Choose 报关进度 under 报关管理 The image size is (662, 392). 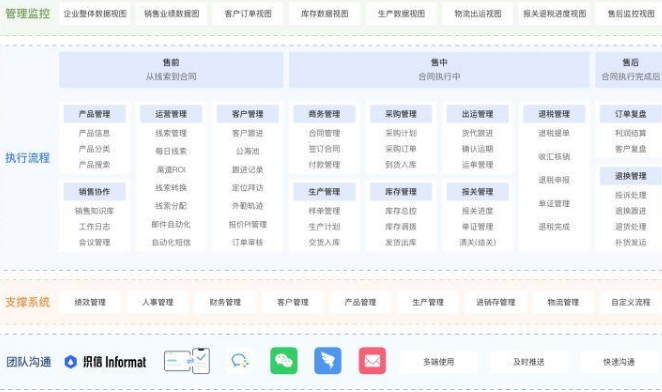[x=478, y=211]
